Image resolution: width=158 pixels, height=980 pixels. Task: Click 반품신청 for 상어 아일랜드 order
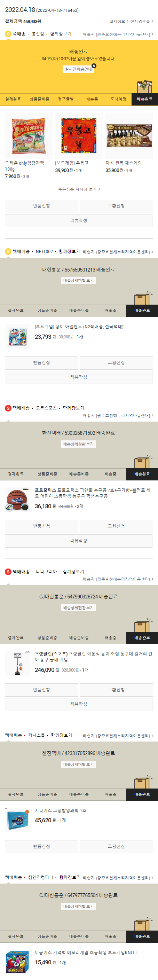[41, 363]
